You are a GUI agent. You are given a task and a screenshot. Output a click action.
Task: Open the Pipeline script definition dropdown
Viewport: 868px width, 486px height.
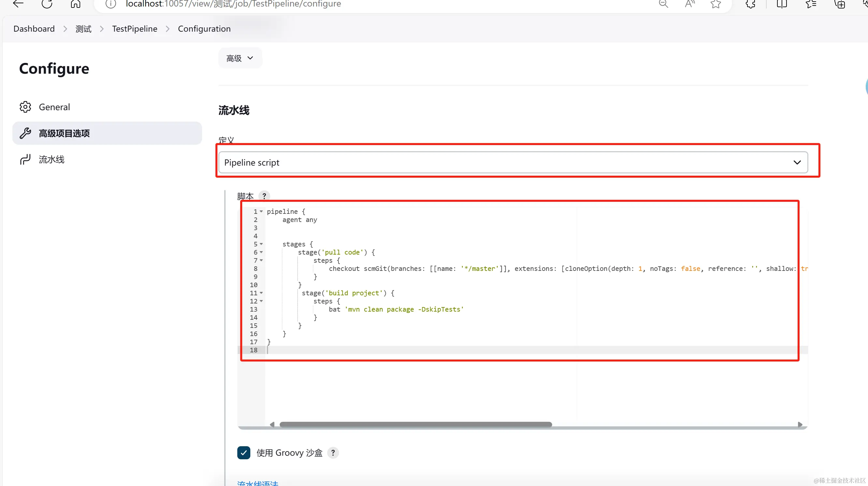tap(513, 162)
